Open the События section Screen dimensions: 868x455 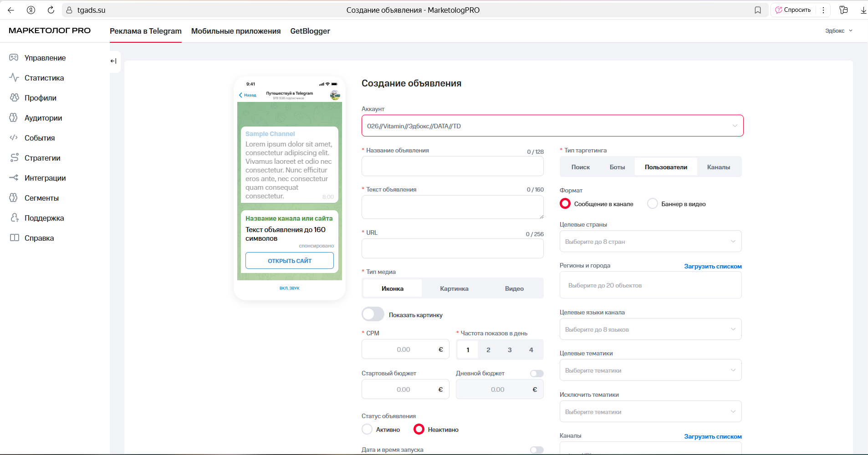[39, 138]
